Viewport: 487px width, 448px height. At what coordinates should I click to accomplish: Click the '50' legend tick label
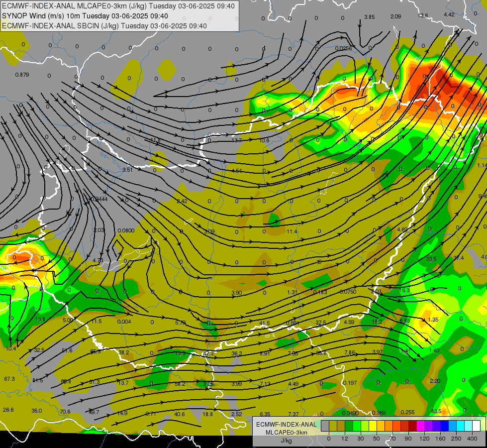pos(377,439)
